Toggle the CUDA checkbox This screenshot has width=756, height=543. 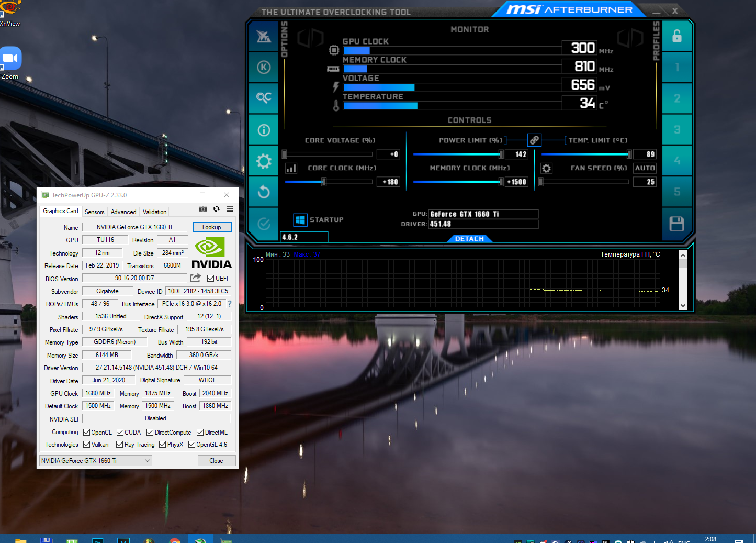tap(120, 433)
